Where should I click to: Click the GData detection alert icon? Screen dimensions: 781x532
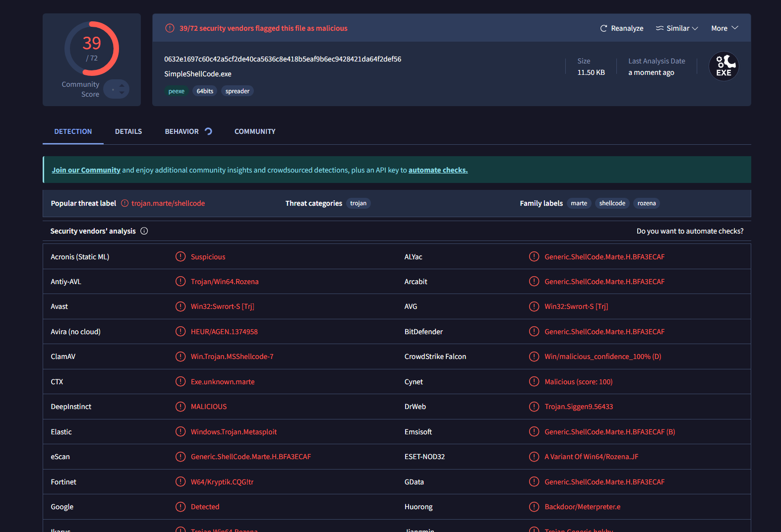534,481
